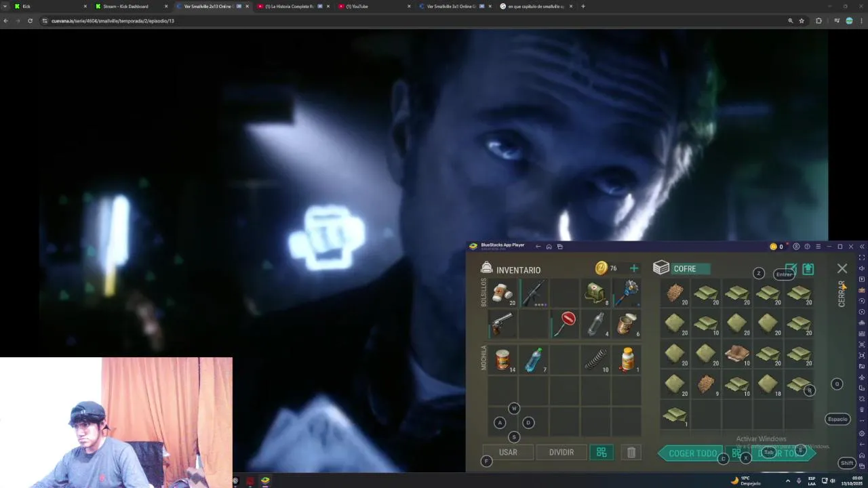Toggle BlueStacks volume in side toolbar
The width and height of the screenshot is (868, 488).
[x=862, y=268]
